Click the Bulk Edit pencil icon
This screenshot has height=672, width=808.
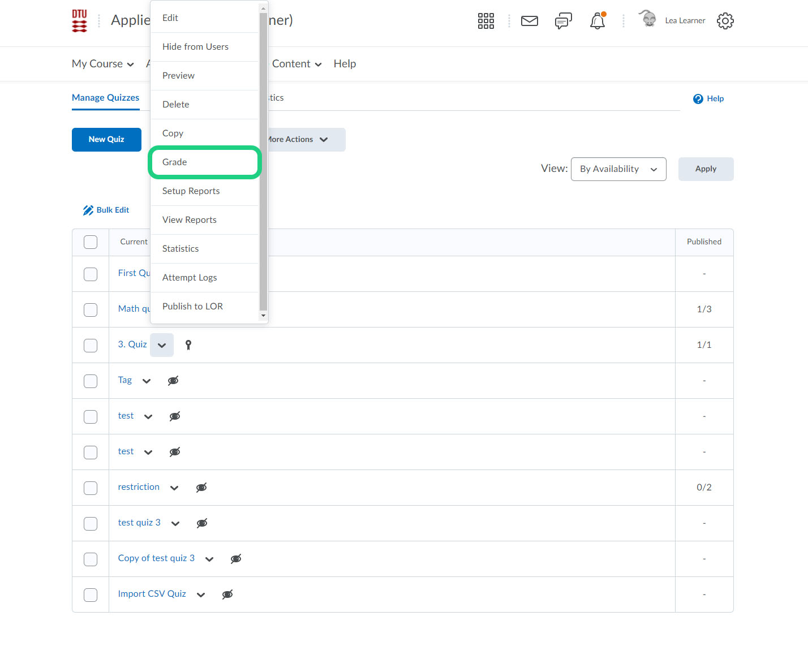pos(88,210)
